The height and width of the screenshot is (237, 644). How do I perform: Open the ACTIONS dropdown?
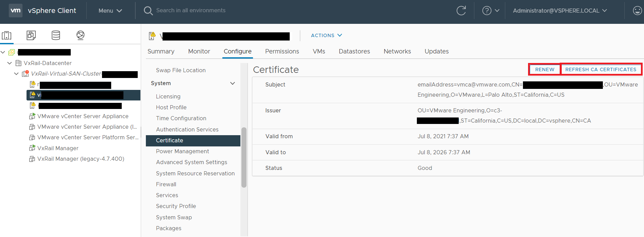[326, 35]
